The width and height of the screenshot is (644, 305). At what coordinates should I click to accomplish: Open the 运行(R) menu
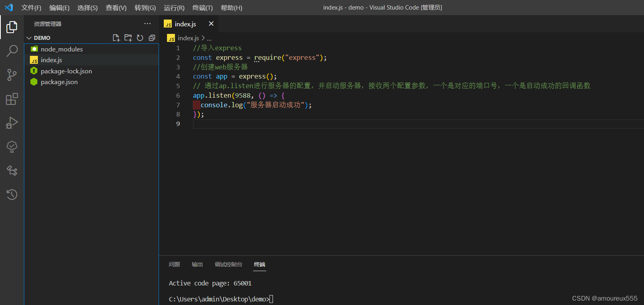[x=174, y=8]
